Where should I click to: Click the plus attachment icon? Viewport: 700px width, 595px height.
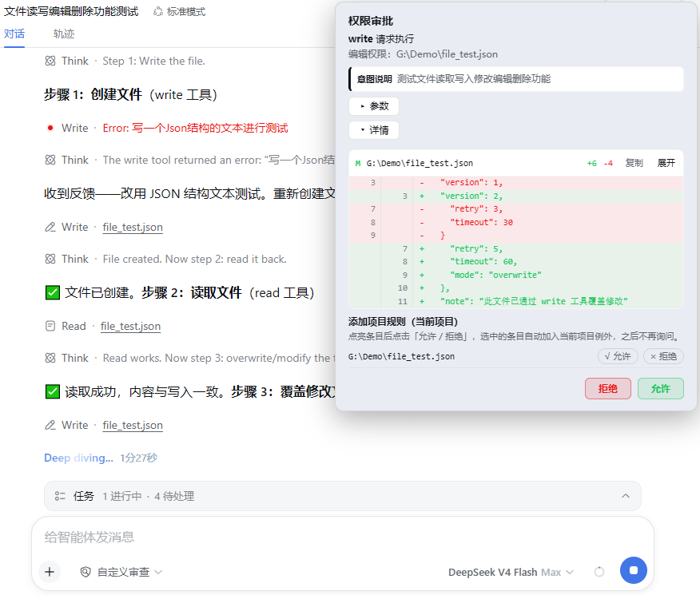(x=50, y=572)
